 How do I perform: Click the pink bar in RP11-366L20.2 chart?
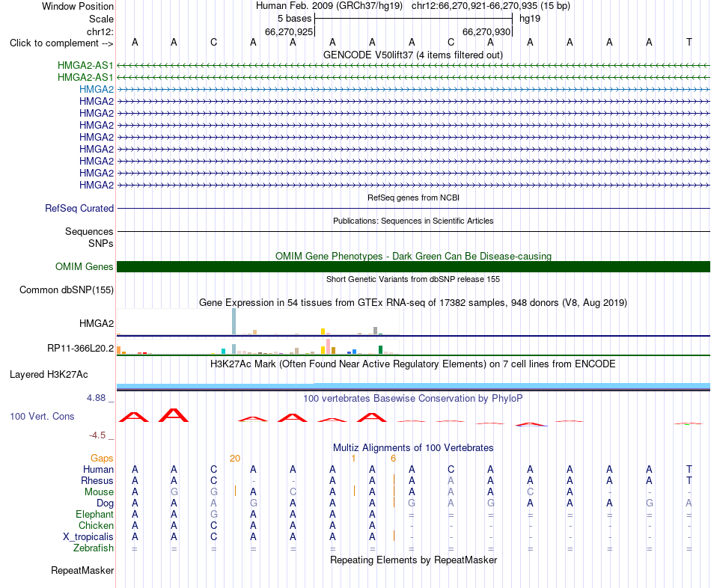pyautogui.click(x=328, y=346)
